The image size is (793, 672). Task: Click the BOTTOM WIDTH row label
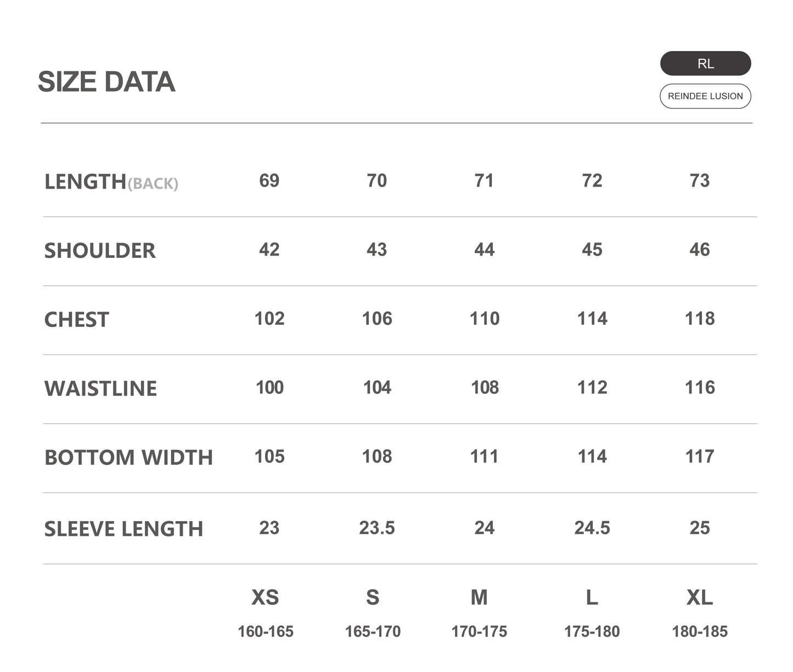(x=128, y=458)
